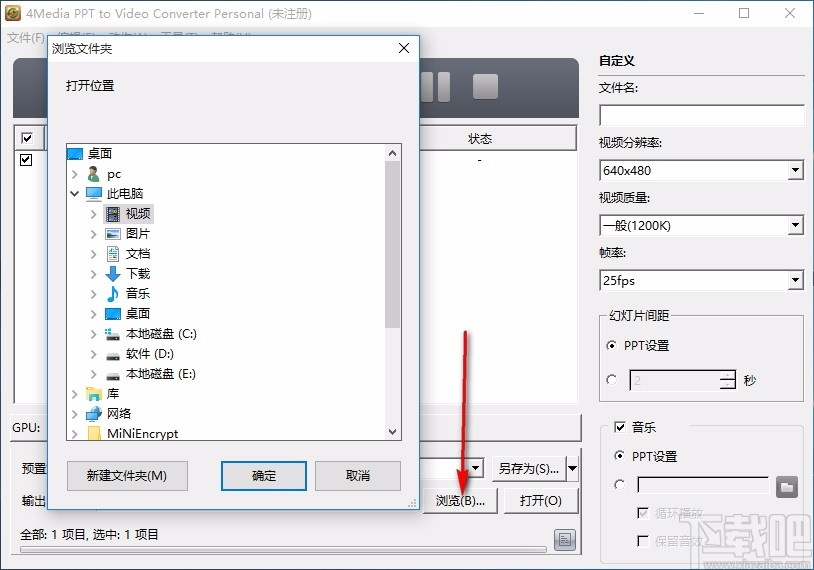814x570 pixels.
Task: Select the 本地磁盘 (C:) drive icon
Action: 113,334
